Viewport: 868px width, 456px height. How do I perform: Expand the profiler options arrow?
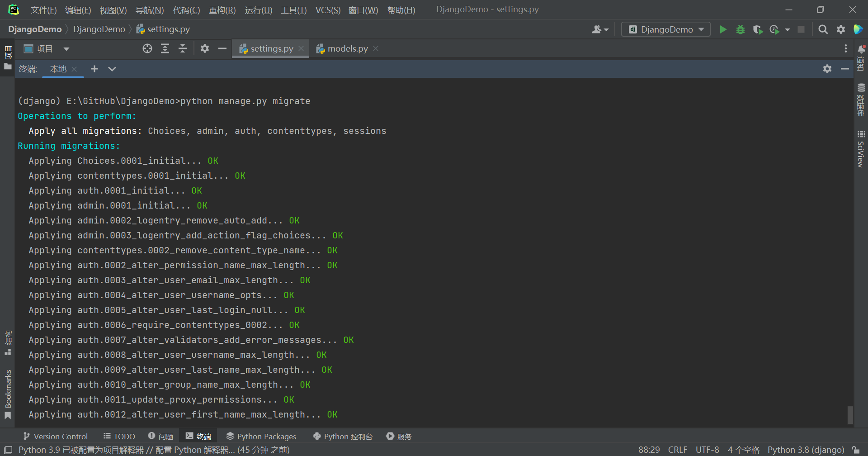[788, 29]
